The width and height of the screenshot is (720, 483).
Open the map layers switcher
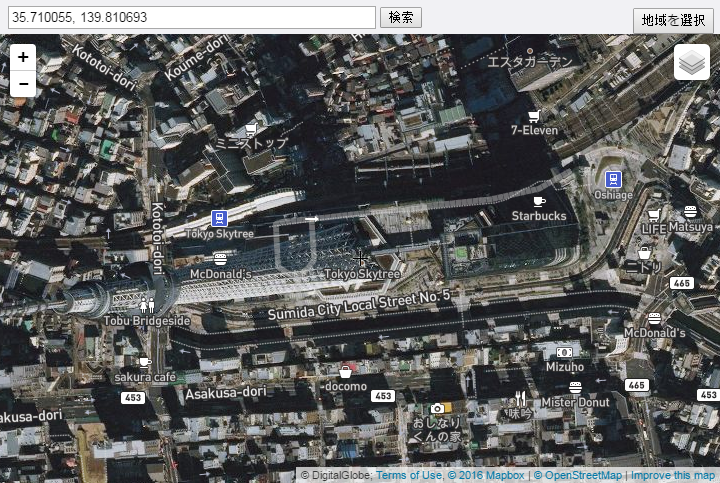coord(692,62)
